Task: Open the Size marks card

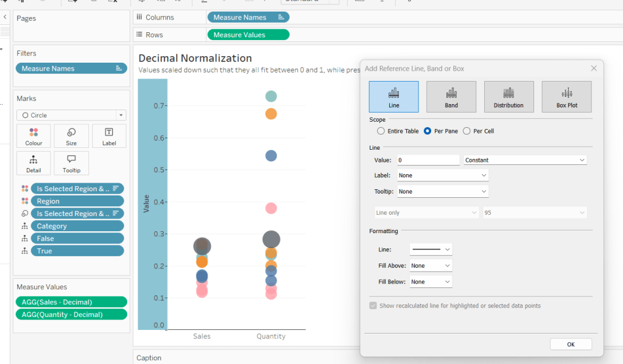Action: click(x=71, y=136)
